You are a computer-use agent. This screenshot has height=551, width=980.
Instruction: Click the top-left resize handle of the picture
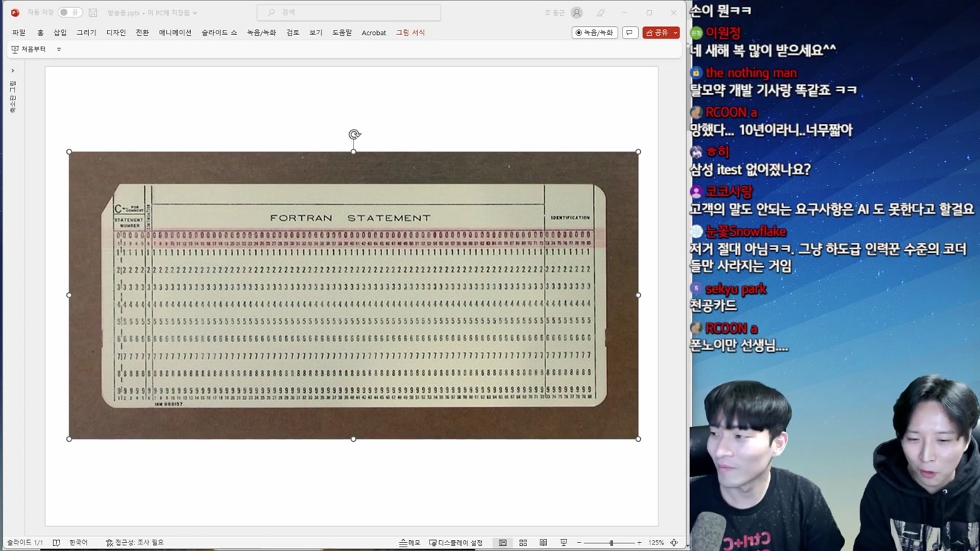(69, 152)
